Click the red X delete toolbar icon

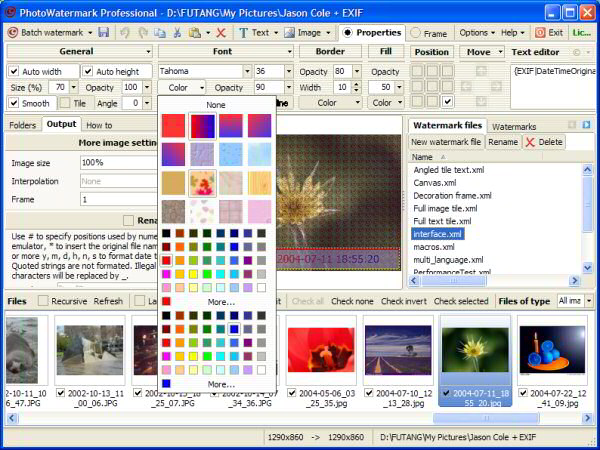tap(220, 32)
